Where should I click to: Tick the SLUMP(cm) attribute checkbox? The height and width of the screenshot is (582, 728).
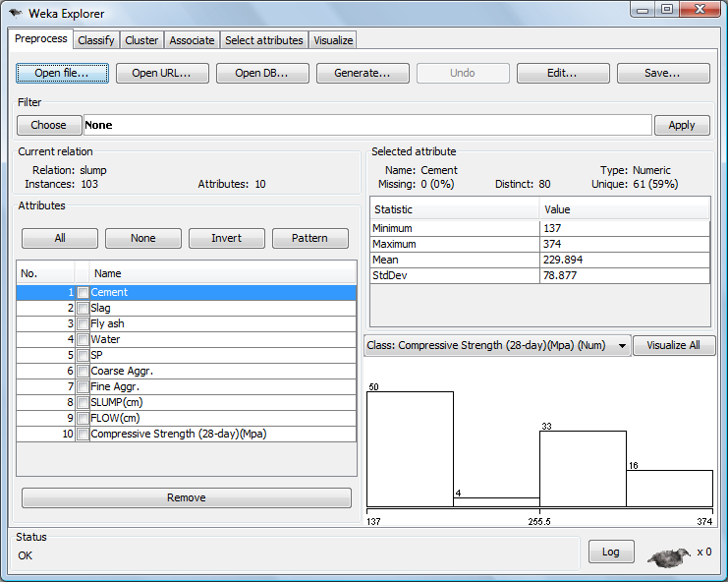coord(83,403)
